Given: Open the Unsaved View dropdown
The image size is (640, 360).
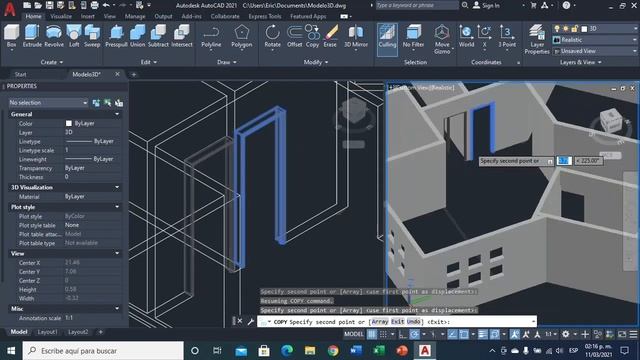Looking at the screenshot, I should [596, 51].
